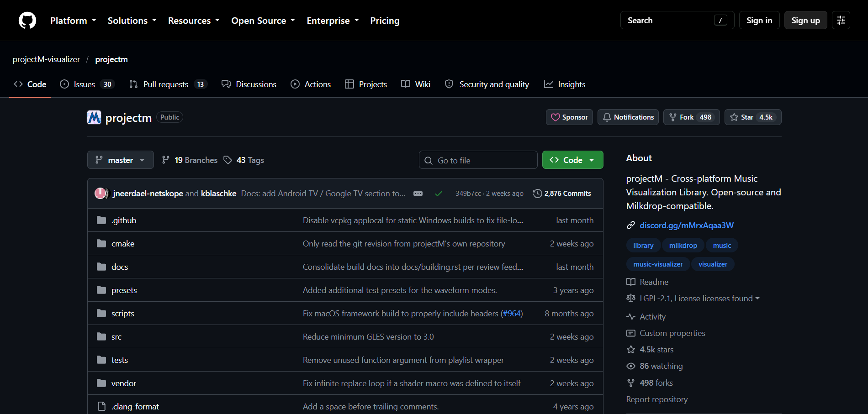Click the Go to file search field

478,160
